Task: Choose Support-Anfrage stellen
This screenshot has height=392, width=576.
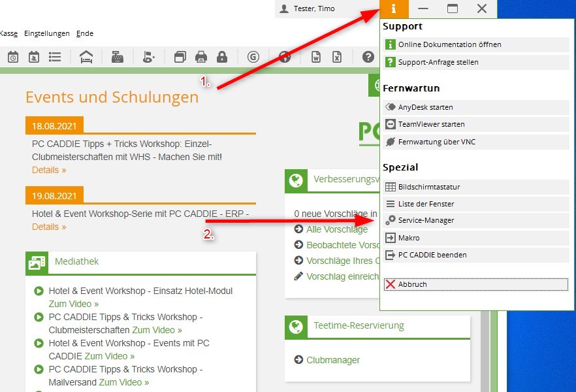Action: tap(438, 62)
